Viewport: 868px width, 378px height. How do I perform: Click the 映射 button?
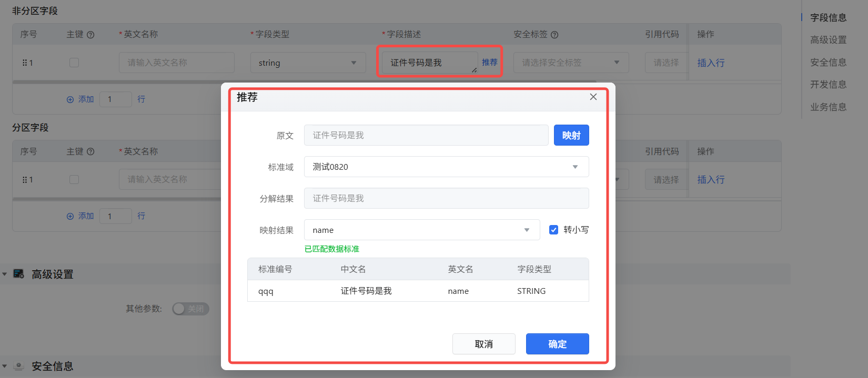[x=571, y=135]
